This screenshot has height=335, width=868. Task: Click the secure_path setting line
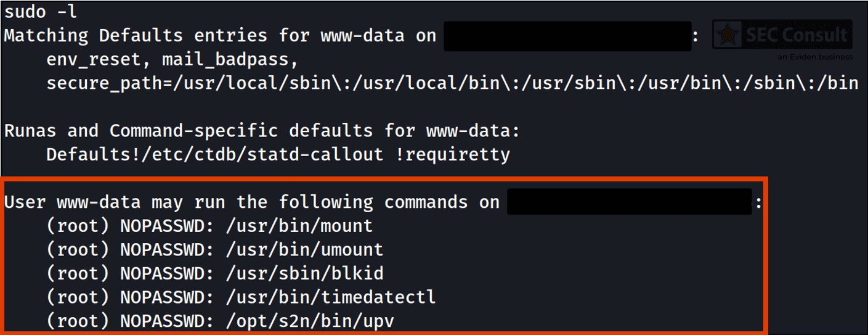pyautogui.click(x=452, y=83)
